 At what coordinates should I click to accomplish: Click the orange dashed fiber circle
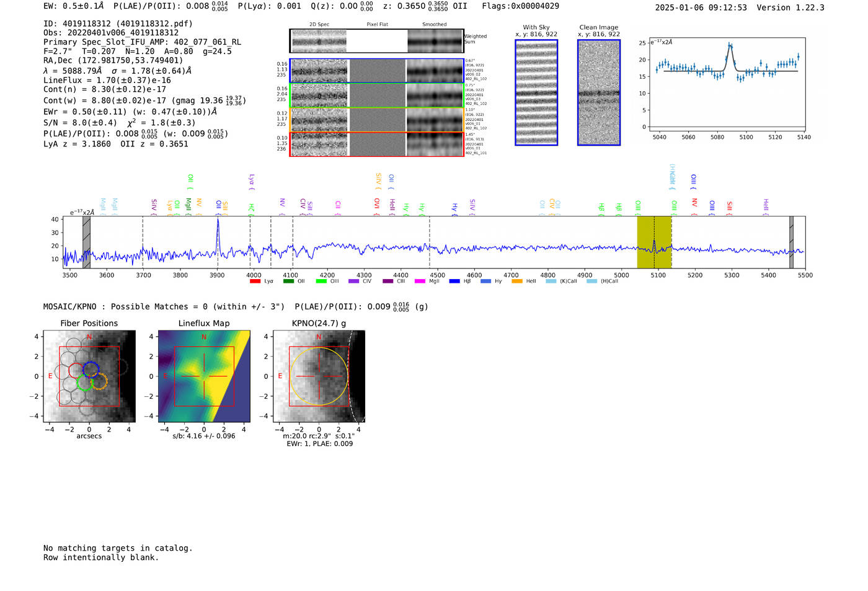99,382
